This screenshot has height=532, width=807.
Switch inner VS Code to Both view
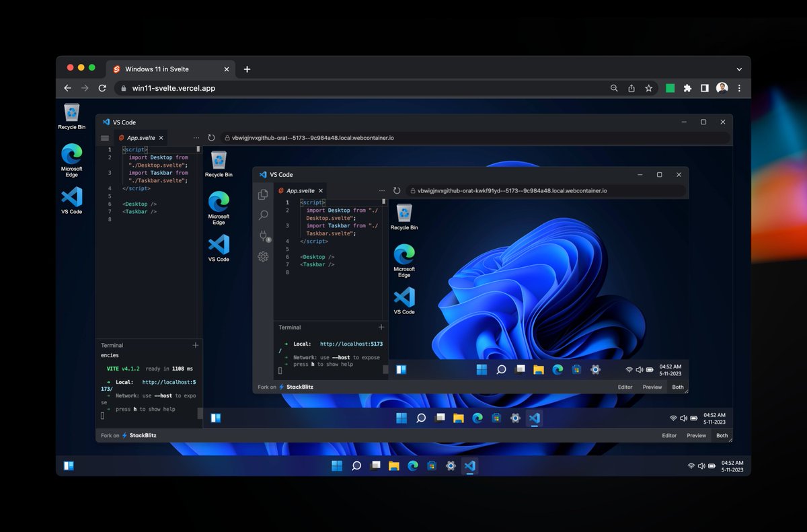tap(678, 387)
